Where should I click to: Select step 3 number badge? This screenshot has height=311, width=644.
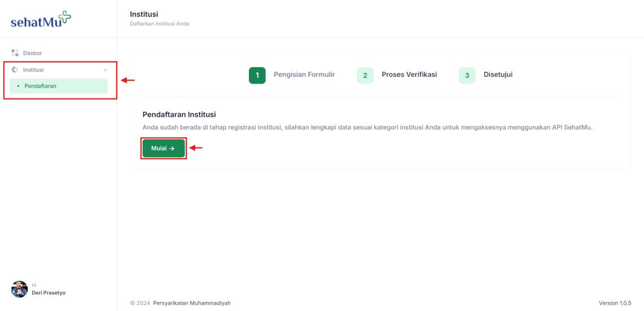point(467,76)
